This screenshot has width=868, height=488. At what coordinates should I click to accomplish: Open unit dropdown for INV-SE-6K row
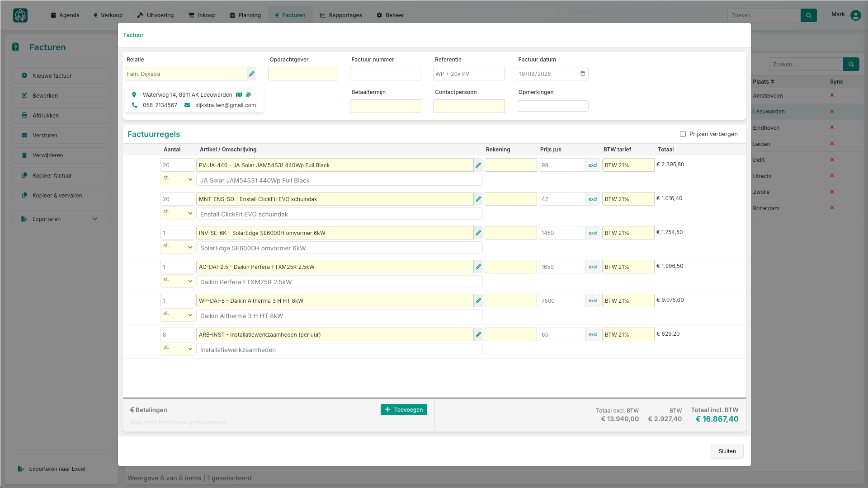pos(177,247)
